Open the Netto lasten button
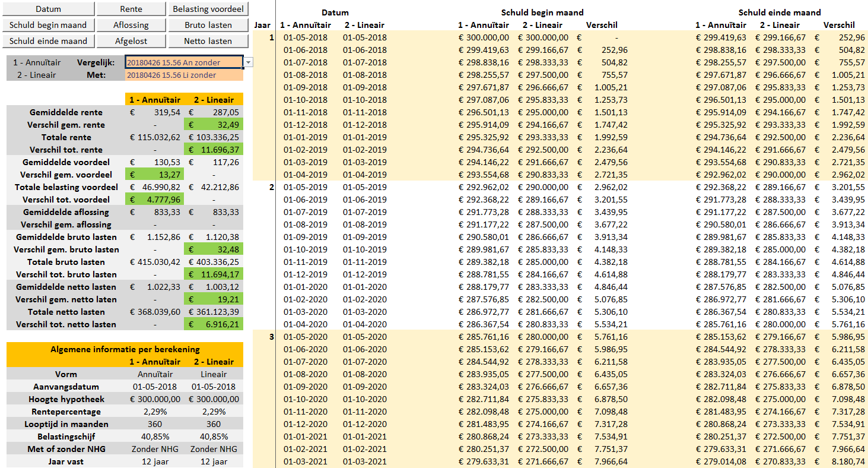 click(x=208, y=41)
